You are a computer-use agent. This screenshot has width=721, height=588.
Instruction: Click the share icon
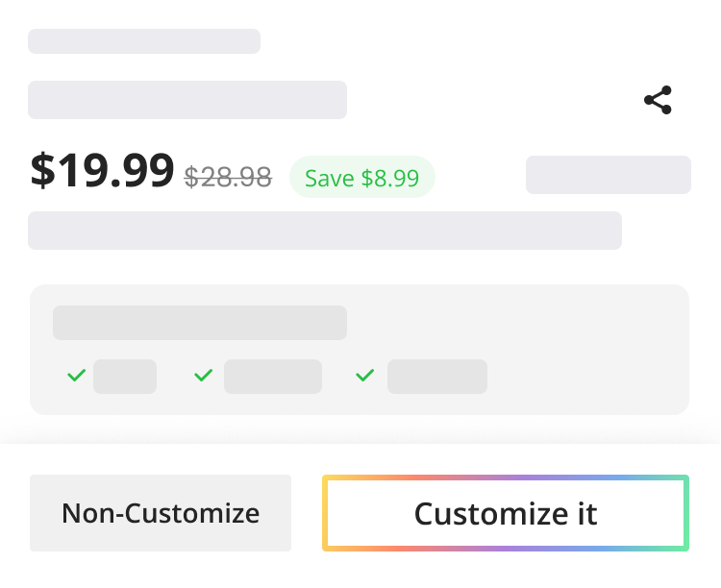pyautogui.click(x=658, y=100)
